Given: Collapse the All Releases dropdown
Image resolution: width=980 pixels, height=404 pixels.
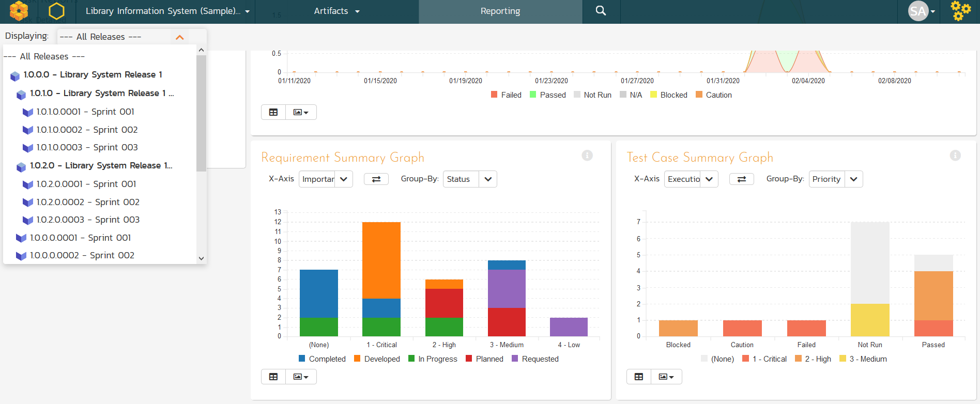Looking at the screenshot, I should click(x=180, y=37).
